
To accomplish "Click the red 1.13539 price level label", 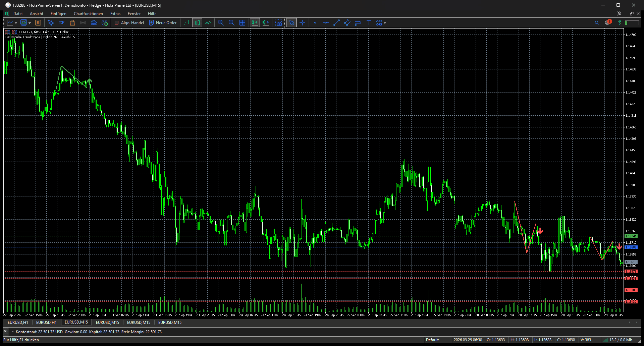I will pos(631,279).
